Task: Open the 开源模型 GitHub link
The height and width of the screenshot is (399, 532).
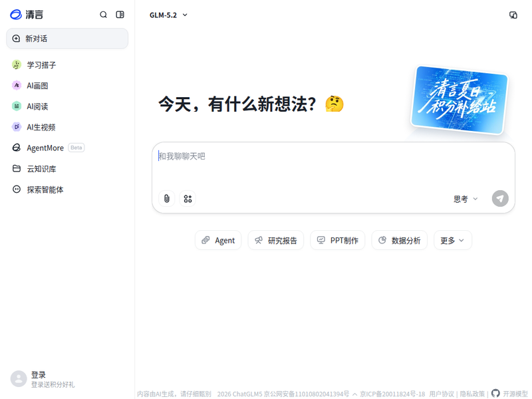Action: [509, 394]
